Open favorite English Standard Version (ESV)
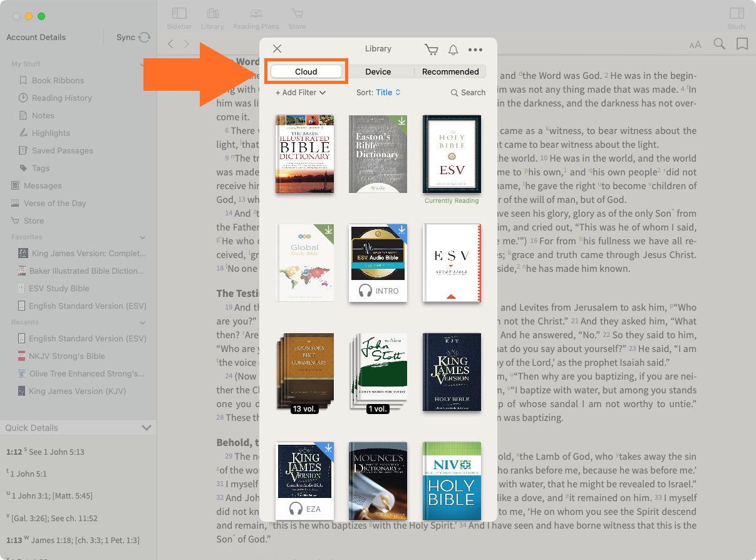 [x=82, y=306]
